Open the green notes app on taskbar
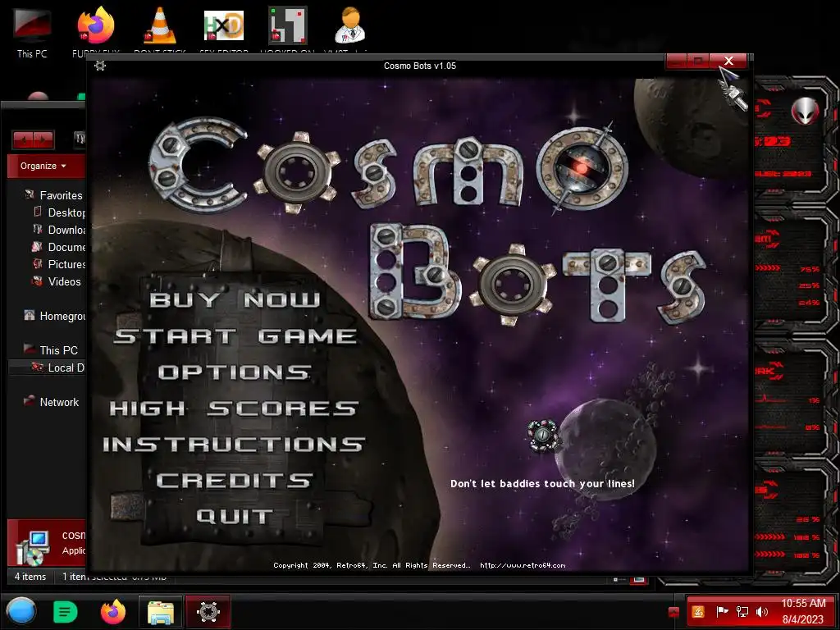The width and height of the screenshot is (840, 630). [x=66, y=611]
